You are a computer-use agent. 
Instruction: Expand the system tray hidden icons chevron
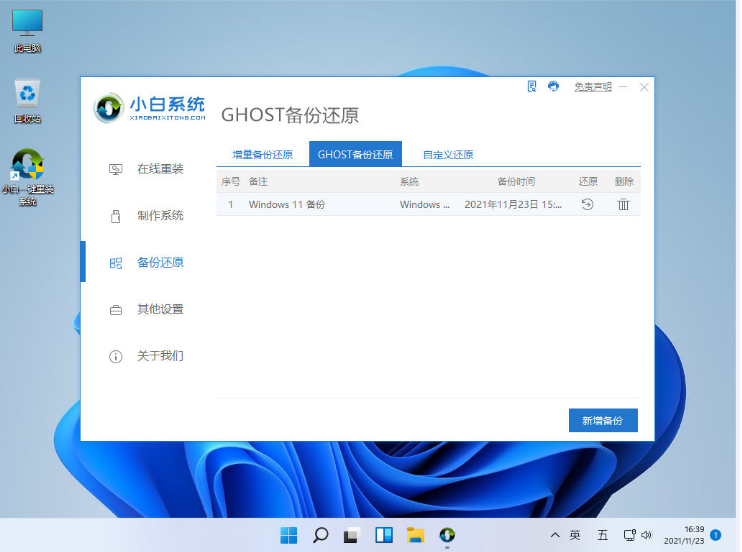[x=557, y=535]
